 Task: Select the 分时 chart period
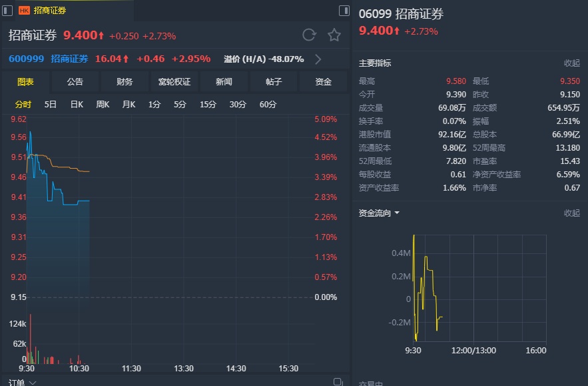[x=23, y=105]
